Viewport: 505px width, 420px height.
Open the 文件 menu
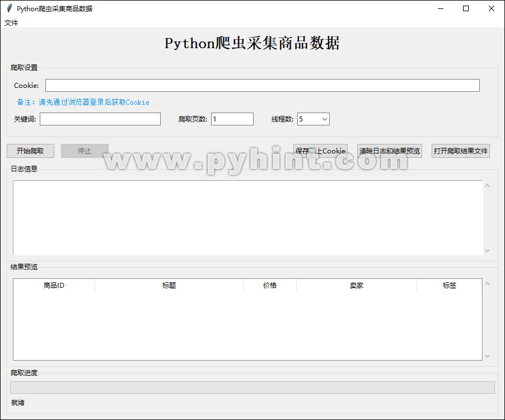pos(12,22)
